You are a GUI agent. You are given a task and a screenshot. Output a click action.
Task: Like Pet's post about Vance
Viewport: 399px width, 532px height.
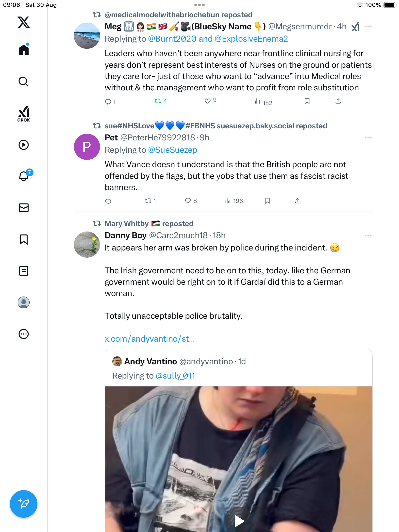[188, 201]
